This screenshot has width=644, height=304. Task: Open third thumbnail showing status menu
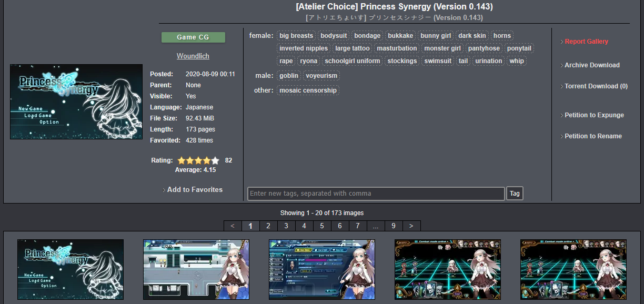(322, 269)
